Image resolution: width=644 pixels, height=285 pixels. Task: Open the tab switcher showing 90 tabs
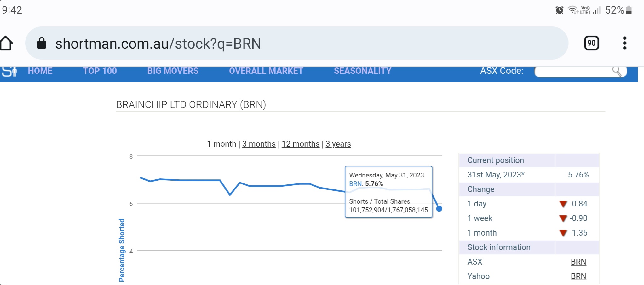tap(591, 43)
